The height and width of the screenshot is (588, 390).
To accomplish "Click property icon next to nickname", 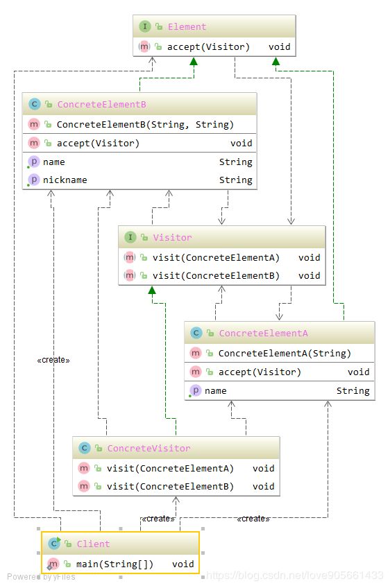I will click(34, 180).
